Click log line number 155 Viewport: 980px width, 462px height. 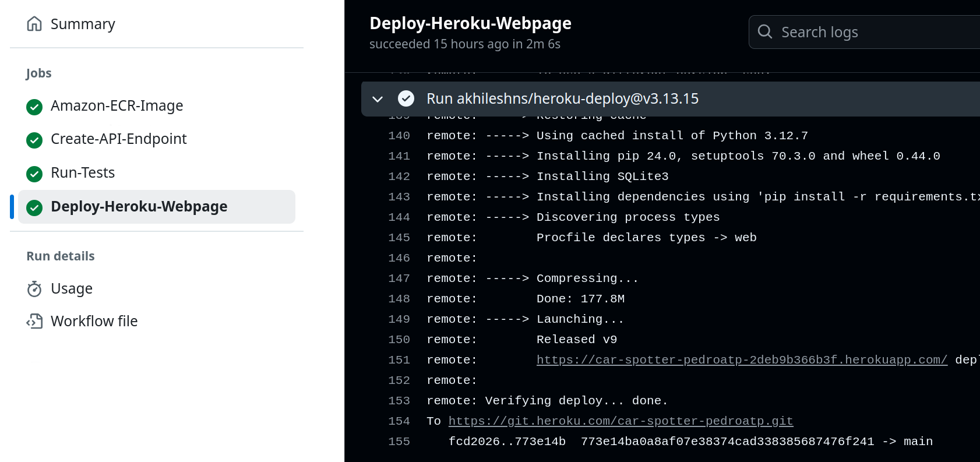[x=399, y=442]
